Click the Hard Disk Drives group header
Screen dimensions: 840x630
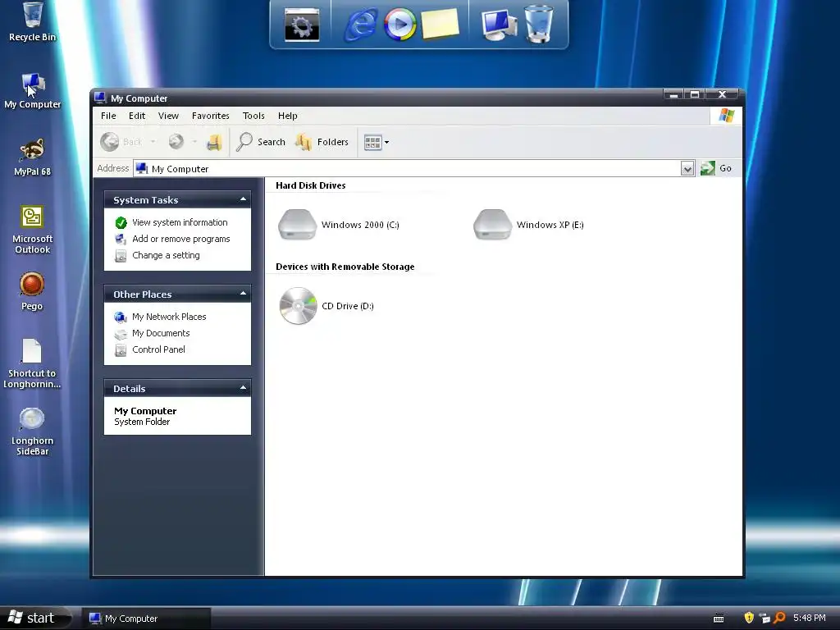pyautogui.click(x=311, y=185)
